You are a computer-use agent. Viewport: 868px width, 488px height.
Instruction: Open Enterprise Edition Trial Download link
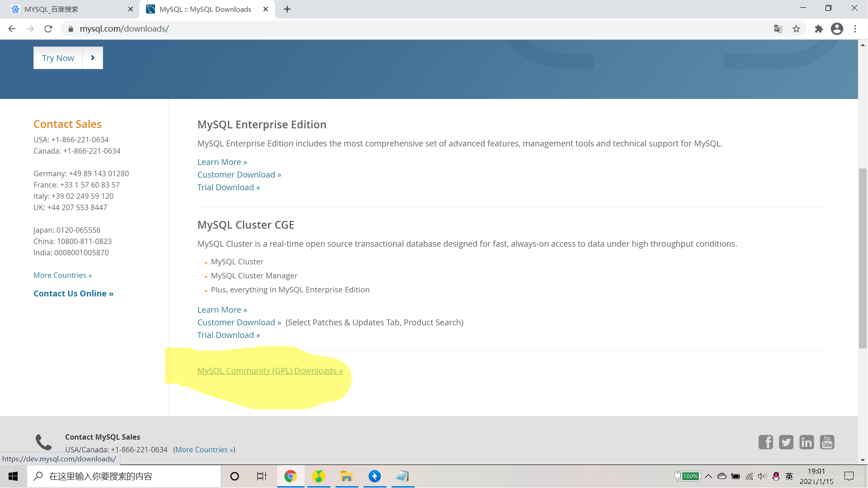(x=229, y=188)
